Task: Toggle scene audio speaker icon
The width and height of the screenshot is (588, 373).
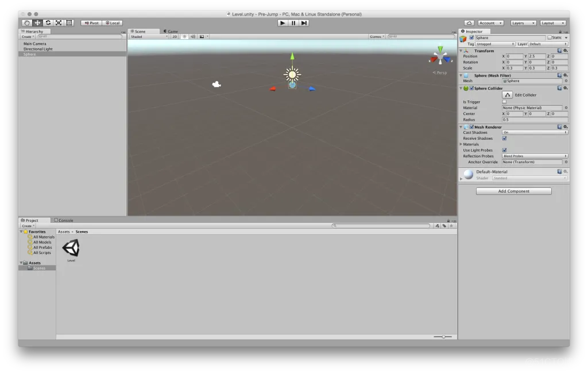Action: [193, 36]
